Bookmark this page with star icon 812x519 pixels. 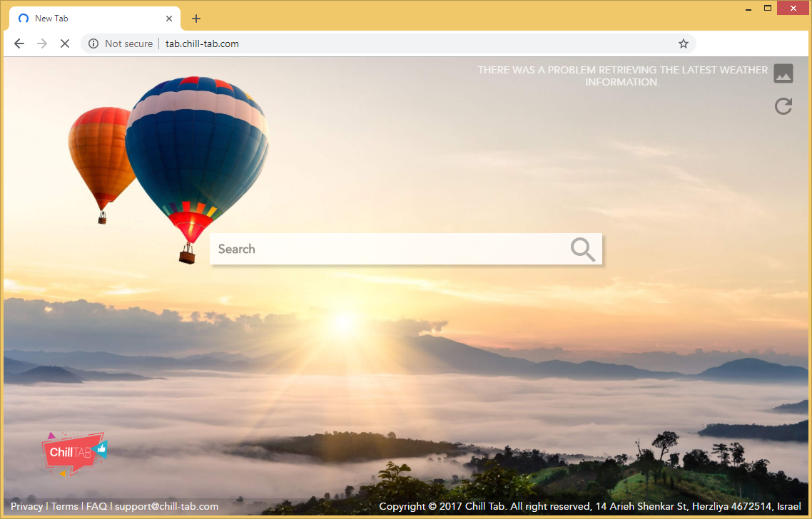point(684,43)
